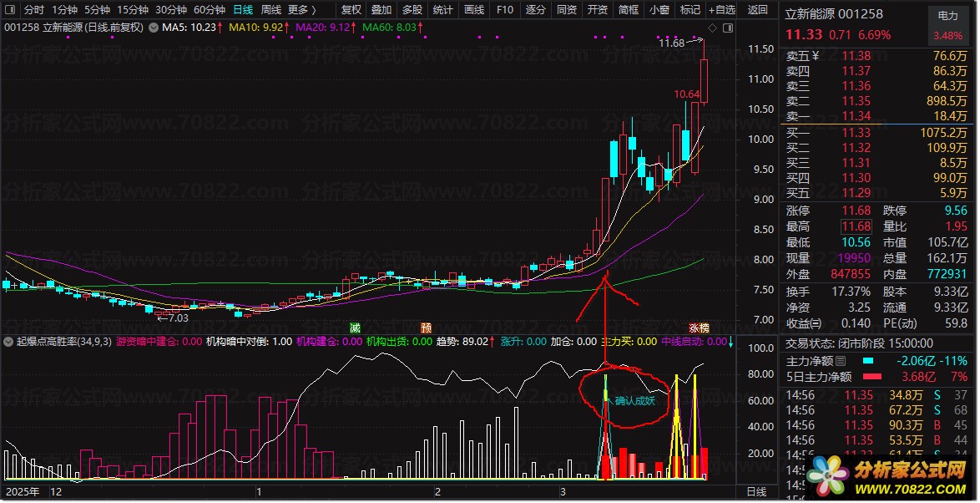Image resolution: width=980 pixels, height=503 pixels.
Task: Switch to 5分钟 chart period
Action: (x=97, y=9)
